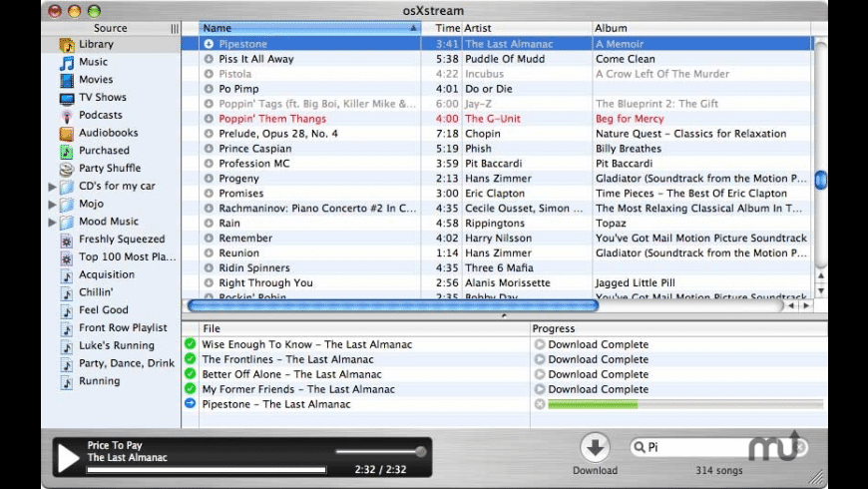Open the Podcasts icon

click(x=67, y=116)
